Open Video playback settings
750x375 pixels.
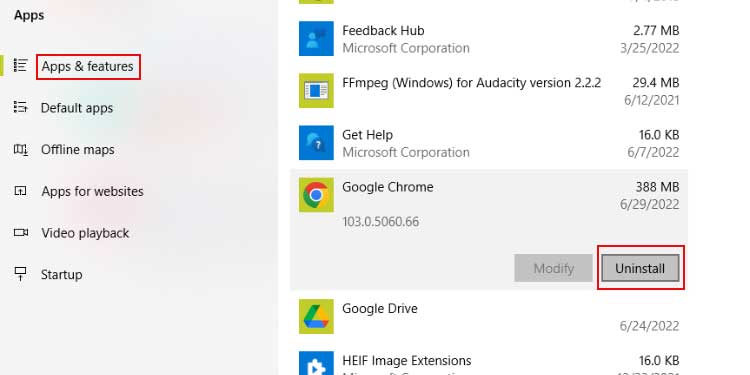(85, 233)
